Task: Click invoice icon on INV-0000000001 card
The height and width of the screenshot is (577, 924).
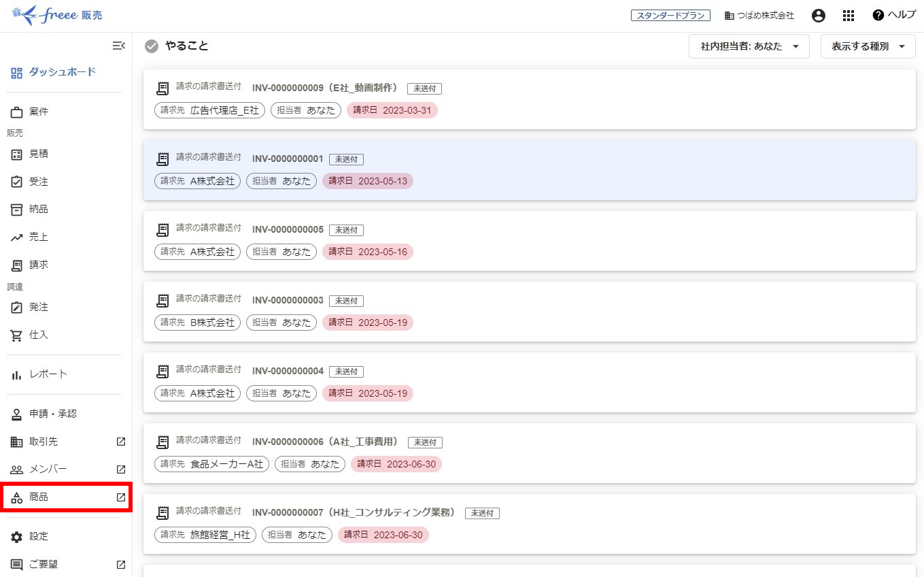Action: click(x=162, y=159)
